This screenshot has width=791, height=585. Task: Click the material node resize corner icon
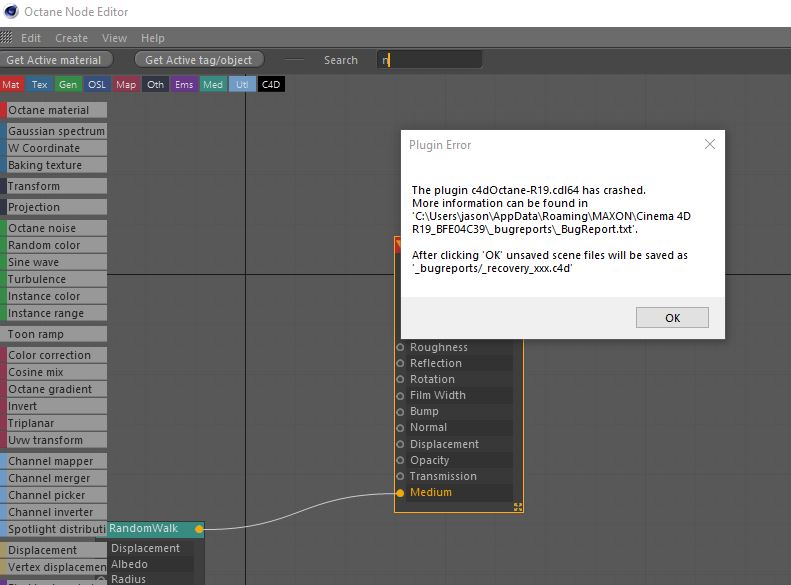(x=518, y=507)
